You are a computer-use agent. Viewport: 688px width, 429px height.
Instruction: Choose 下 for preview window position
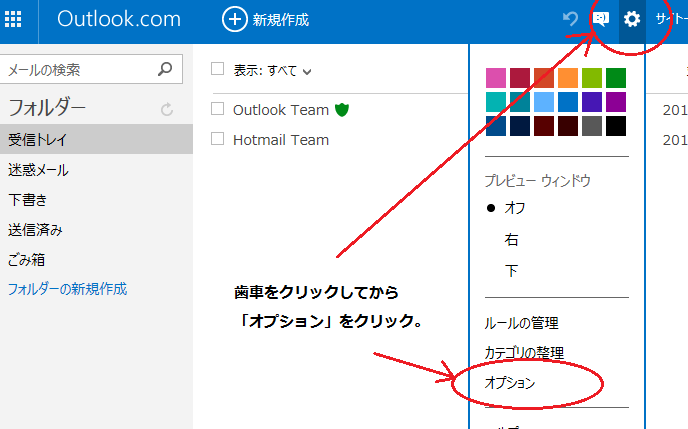coord(512,271)
